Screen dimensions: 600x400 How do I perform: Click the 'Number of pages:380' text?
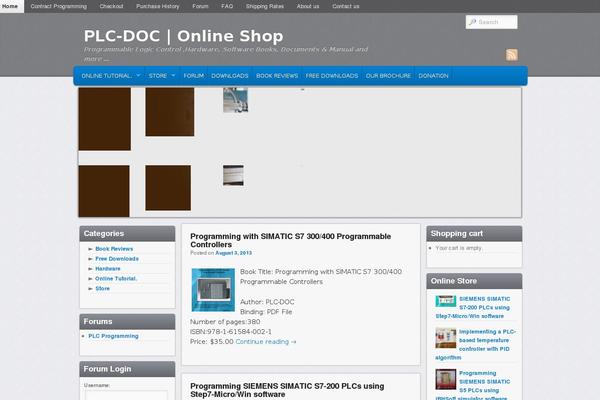(x=225, y=322)
